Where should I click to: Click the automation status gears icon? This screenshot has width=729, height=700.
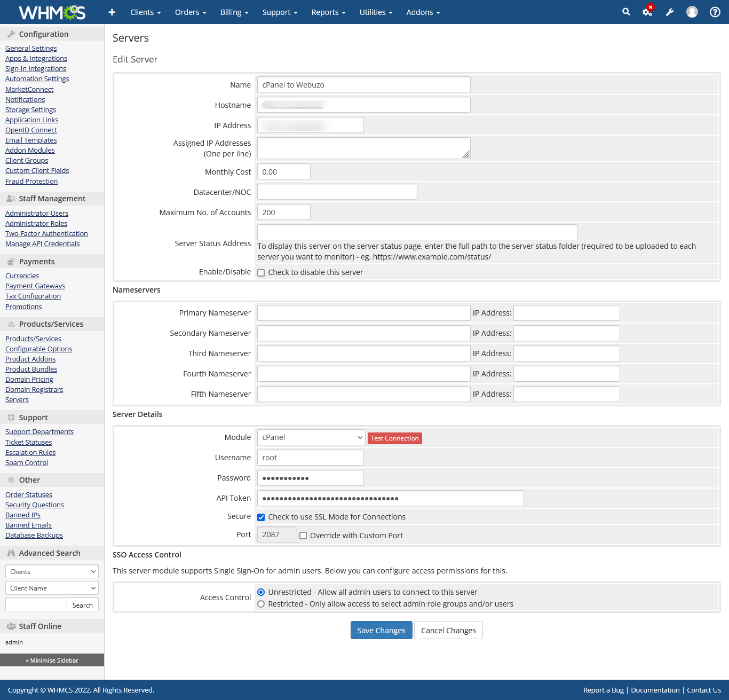tap(647, 12)
